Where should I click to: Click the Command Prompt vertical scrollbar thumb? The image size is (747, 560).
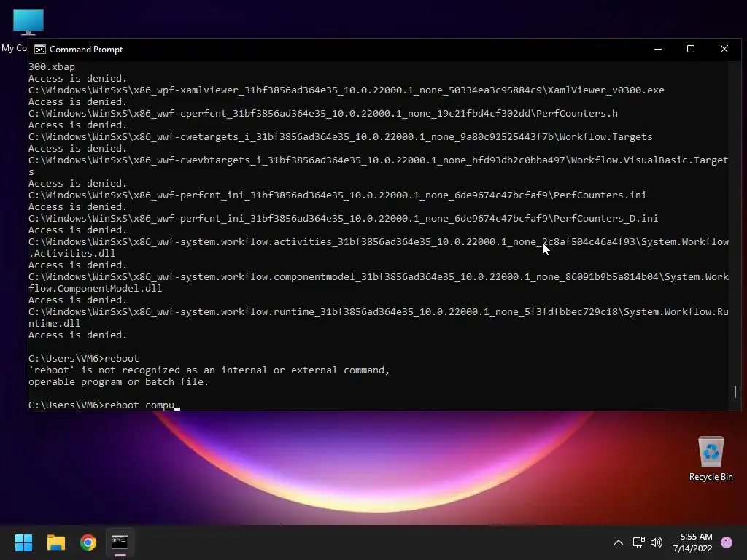[735, 392]
